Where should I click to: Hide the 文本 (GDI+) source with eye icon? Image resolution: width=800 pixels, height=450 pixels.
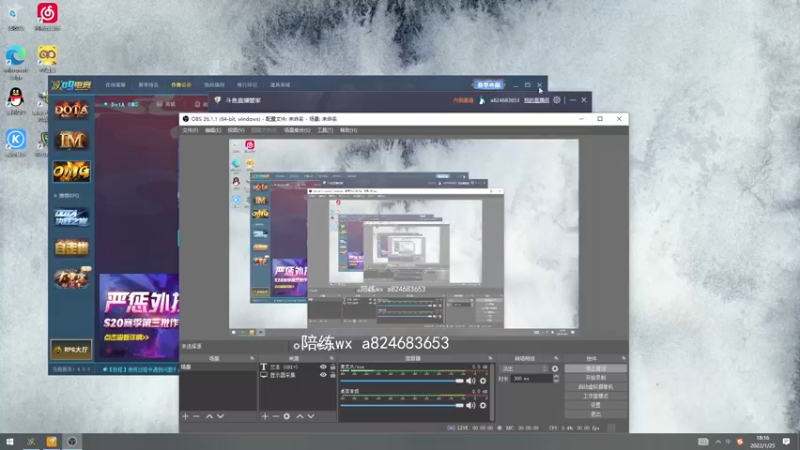[323, 367]
